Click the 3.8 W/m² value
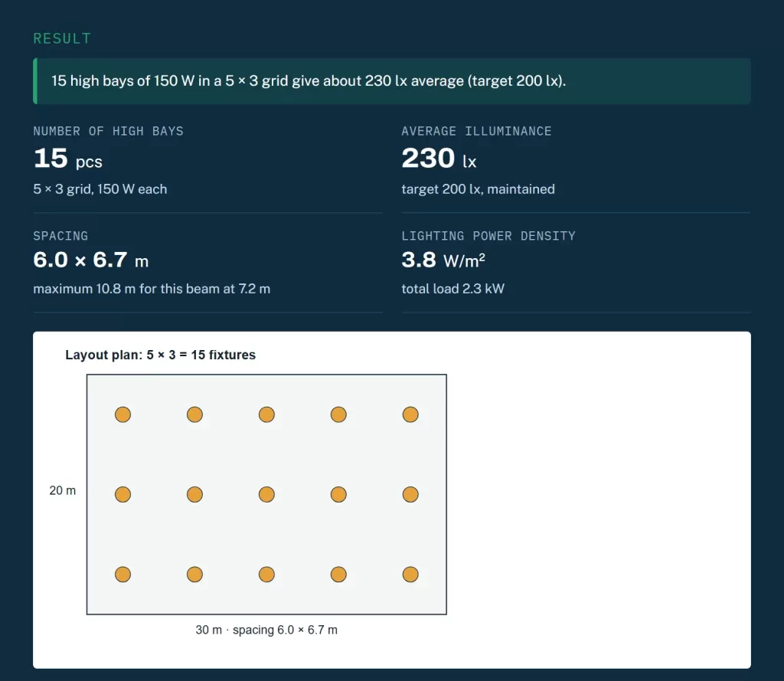This screenshot has width=784, height=681. coord(443,260)
